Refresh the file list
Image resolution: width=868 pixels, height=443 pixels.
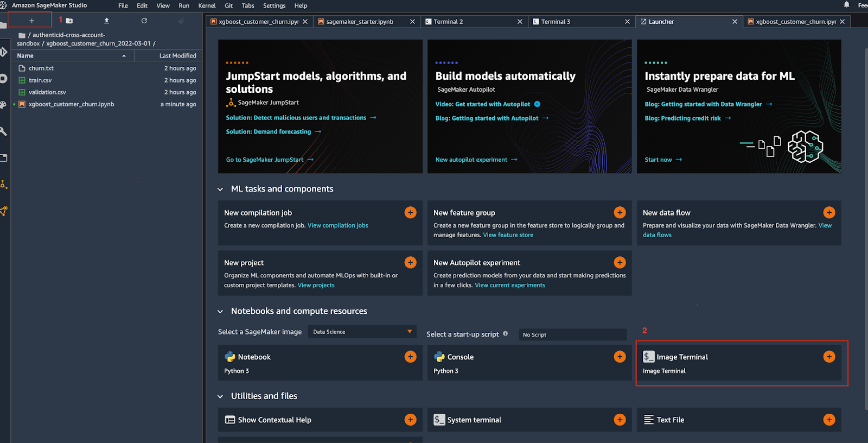pyautogui.click(x=144, y=21)
